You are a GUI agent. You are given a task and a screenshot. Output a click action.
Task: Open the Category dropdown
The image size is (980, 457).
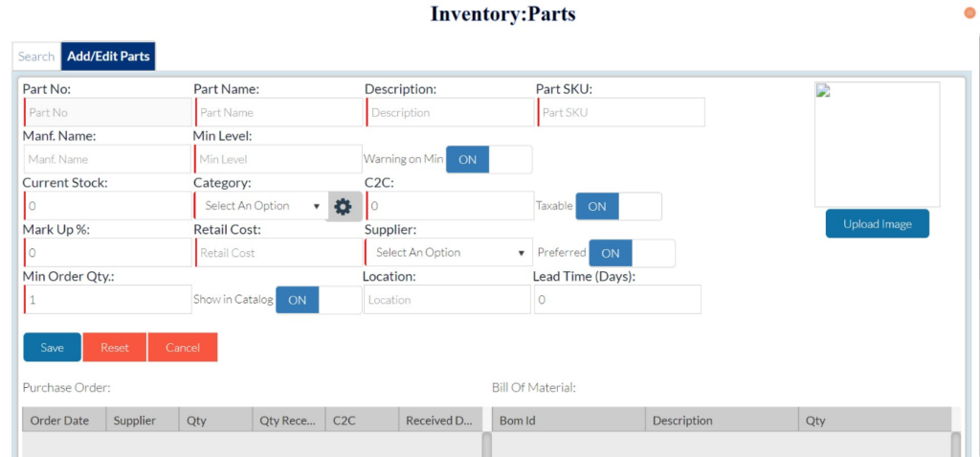point(261,206)
